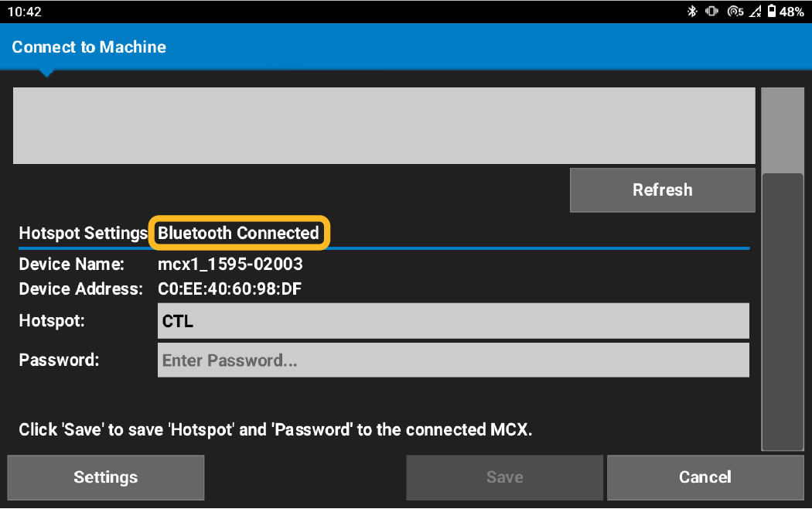812x509 pixels.
Task: Tap the Connect to Machine title
Action: (89, 47)
